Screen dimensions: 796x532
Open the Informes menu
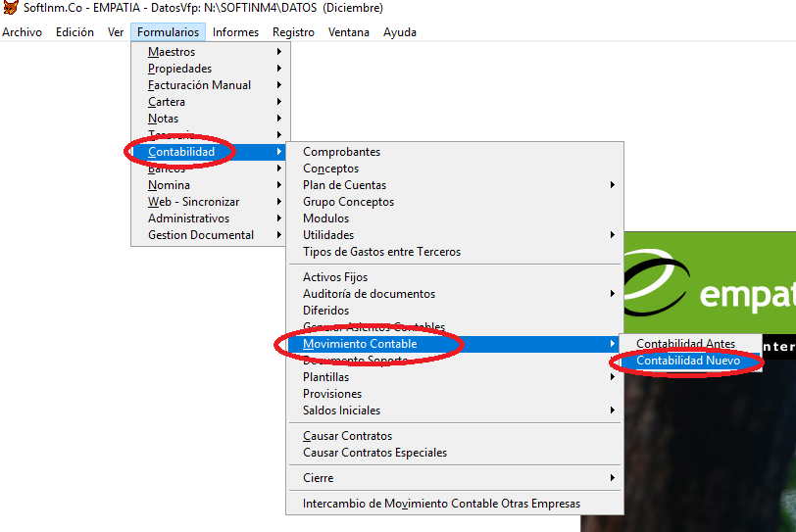coord(235,32)
